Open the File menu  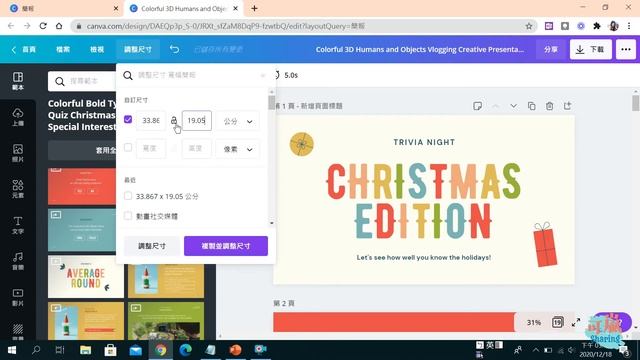[x=63, y=49]
